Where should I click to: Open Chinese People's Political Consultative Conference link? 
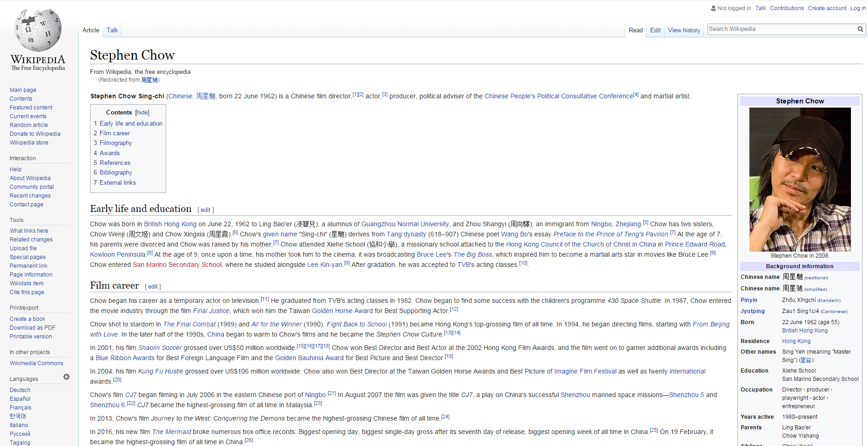click(559, 96)
